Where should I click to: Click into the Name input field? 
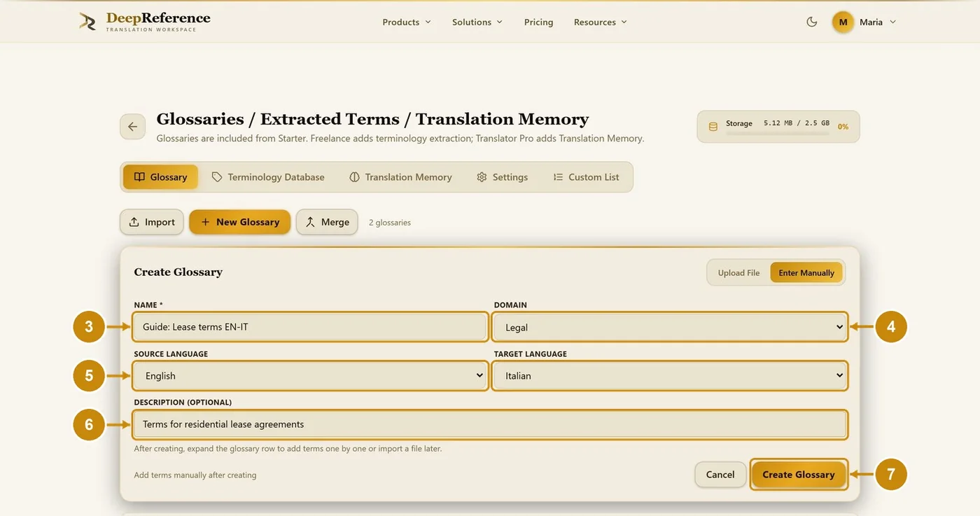click(x=310, y=327)
